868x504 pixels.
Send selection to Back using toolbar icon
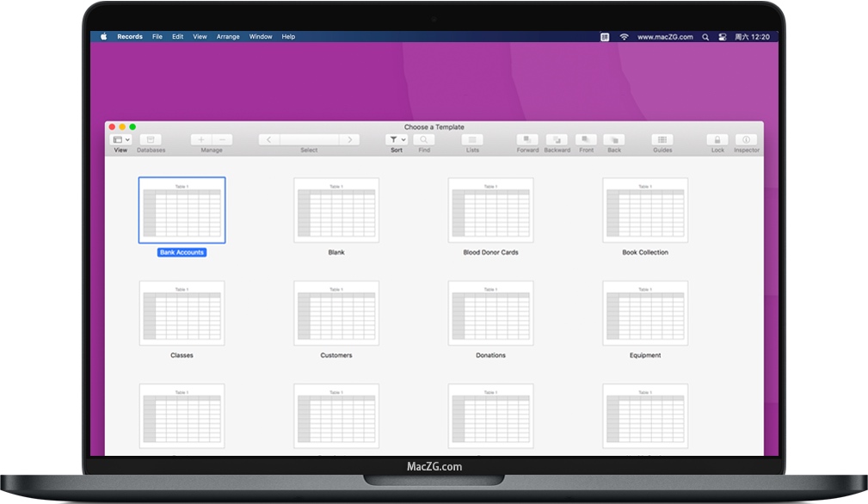click(x=614, y=139)
